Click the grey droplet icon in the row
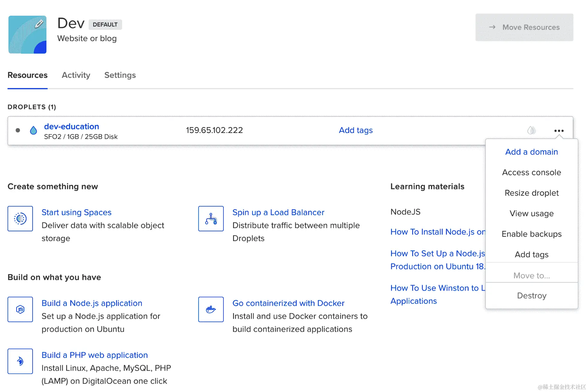 tap(531, 130)
